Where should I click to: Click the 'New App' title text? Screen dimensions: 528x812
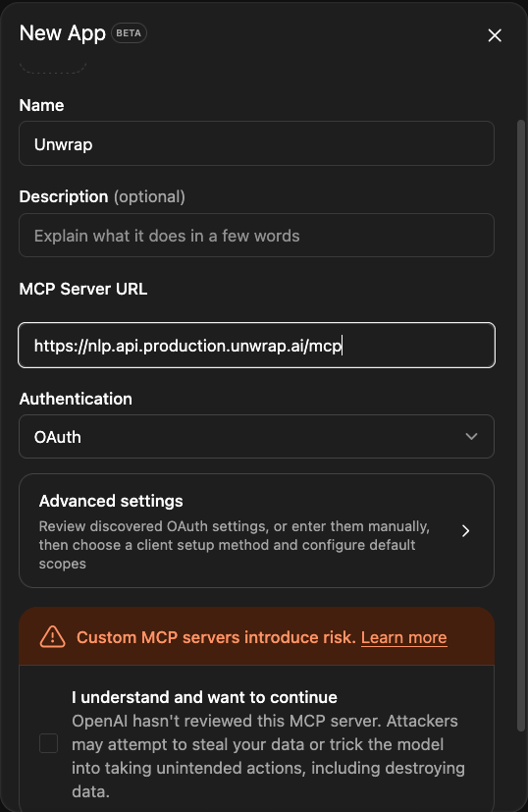click(63, 33)
